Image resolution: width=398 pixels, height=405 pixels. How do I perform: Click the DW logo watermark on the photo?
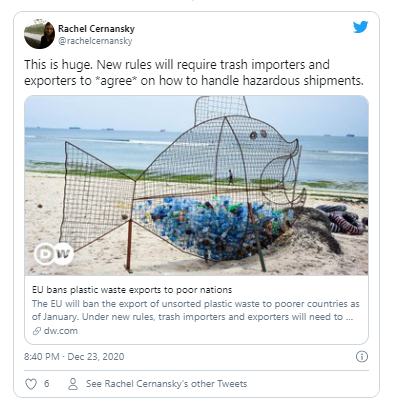(x=54, y=254)
